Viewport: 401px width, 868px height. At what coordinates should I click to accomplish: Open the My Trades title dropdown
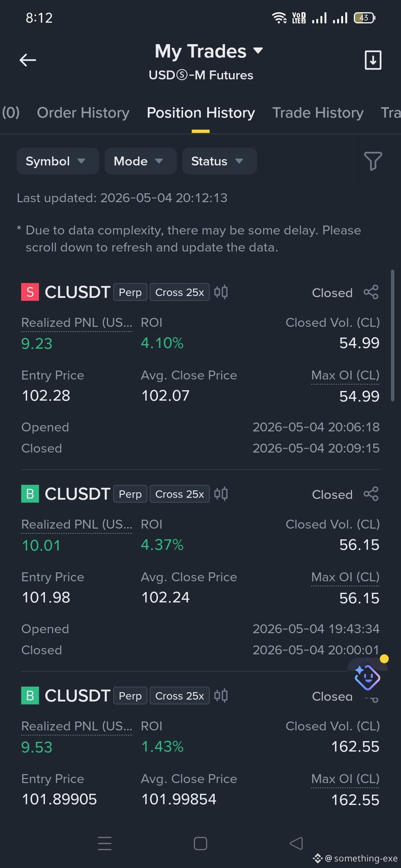point(209,51)
